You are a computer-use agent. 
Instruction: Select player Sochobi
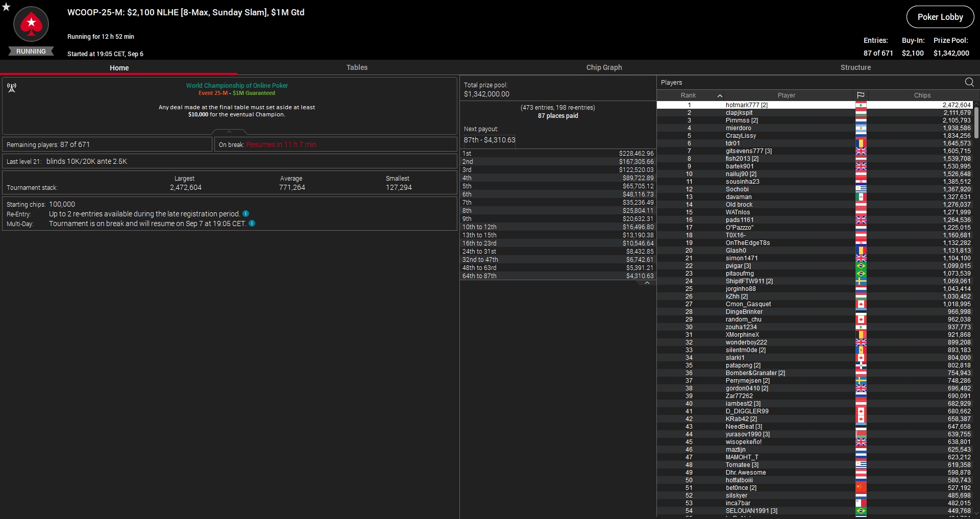(x=815, y=189)
